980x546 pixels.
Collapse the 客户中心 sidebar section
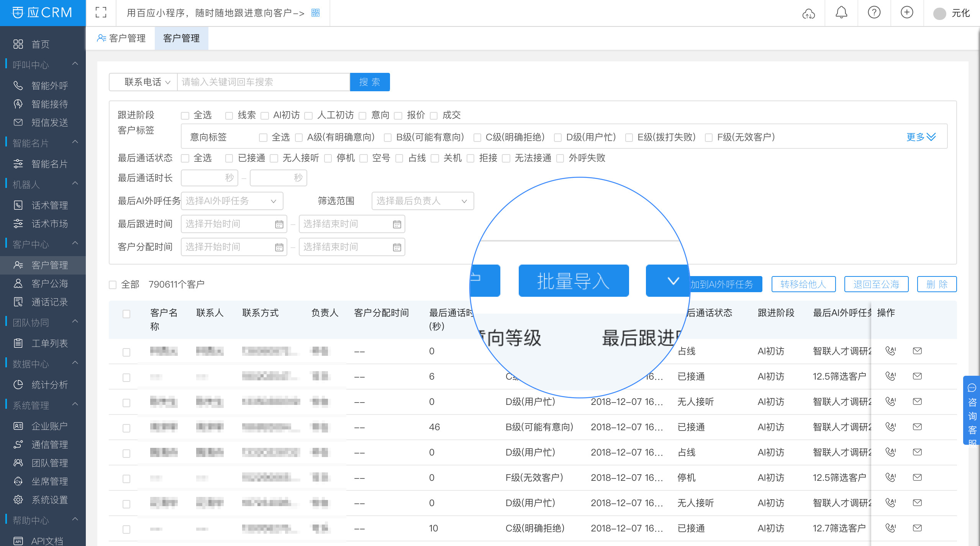click(75, 243)
